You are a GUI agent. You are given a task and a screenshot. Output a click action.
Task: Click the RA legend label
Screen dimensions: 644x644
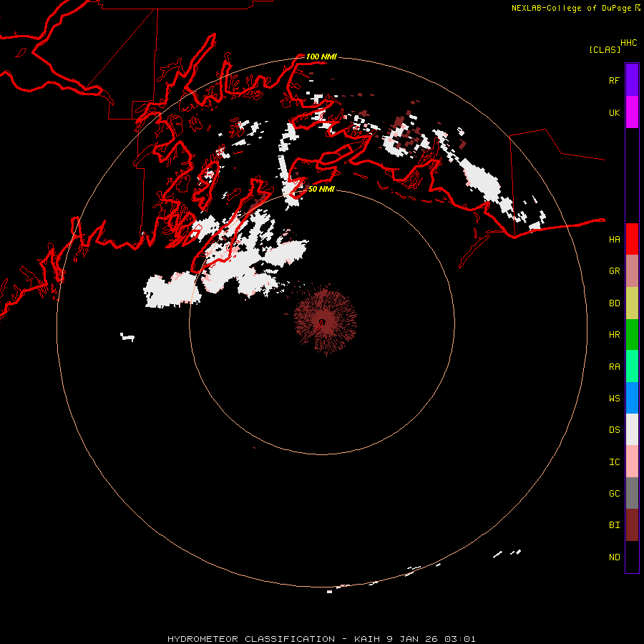[614, 367]
